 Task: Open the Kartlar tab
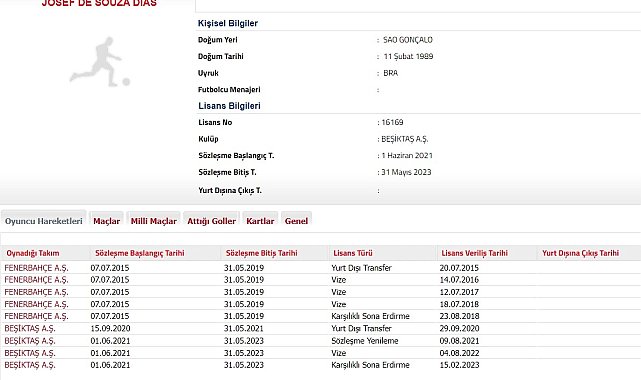pos(260,221)
